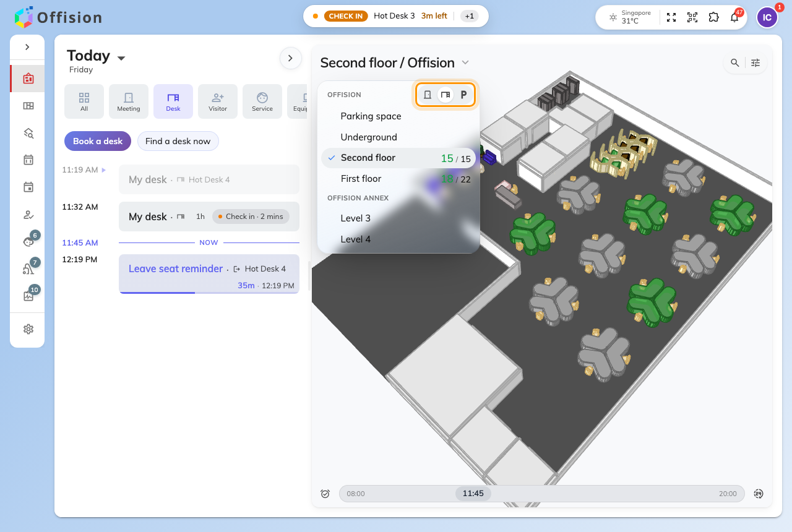Click the Singapore weather widget
This screenshot has width=792, height=532.
[630, 17]
